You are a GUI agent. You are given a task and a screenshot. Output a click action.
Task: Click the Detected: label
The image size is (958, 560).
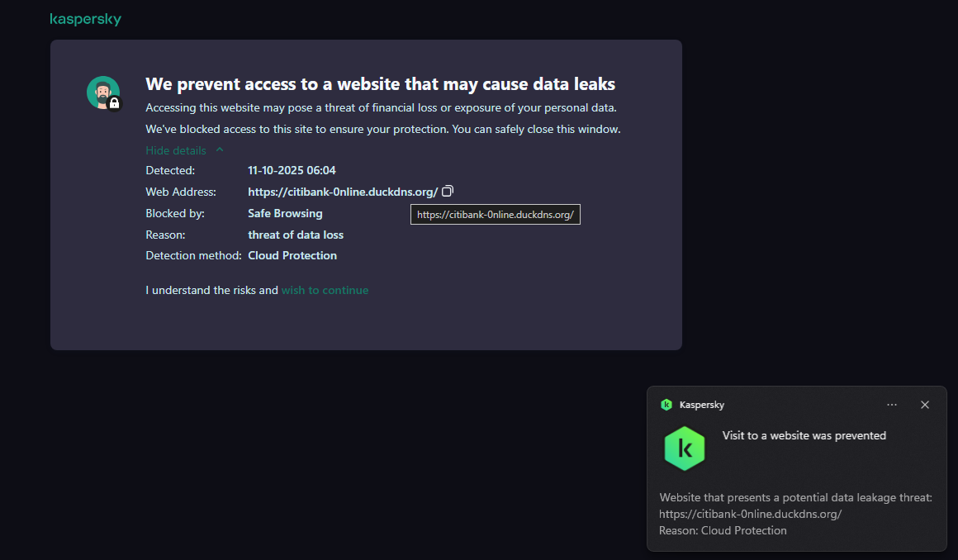[x=170, y=171]
